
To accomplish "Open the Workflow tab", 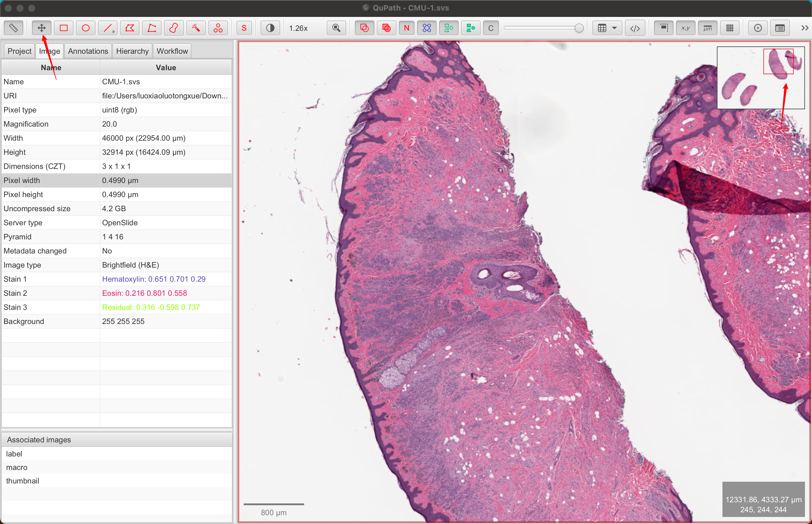I will pyautogui.click(x=172, y=51).
